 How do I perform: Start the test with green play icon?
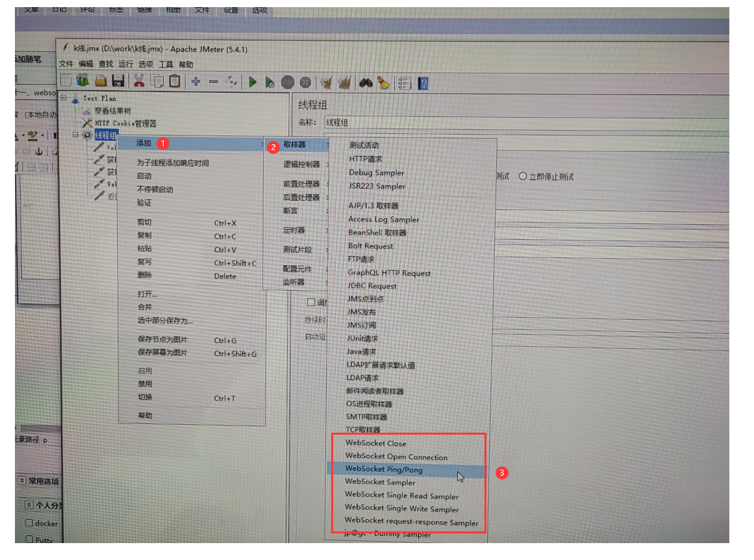click(253, 83)
